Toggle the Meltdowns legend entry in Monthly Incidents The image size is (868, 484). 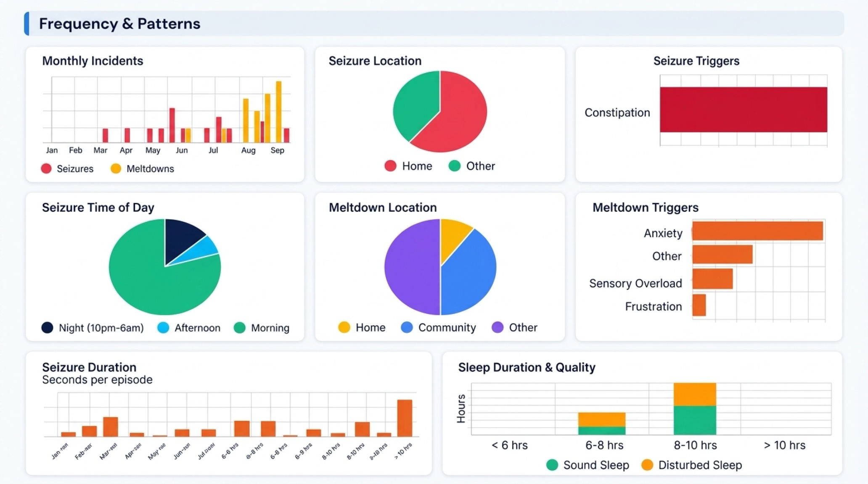click(142, 168)
